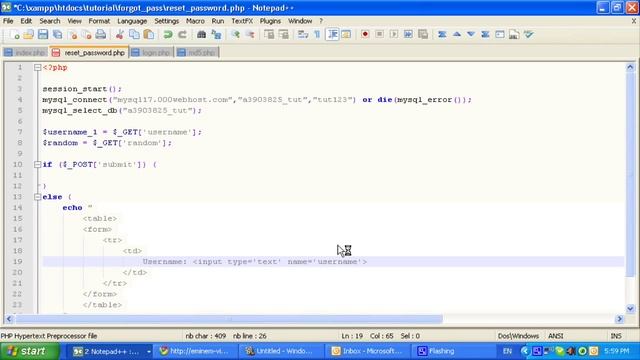Open the TextFX menu
This screenshot has height=360, width=640.
[x=242, y=21]
